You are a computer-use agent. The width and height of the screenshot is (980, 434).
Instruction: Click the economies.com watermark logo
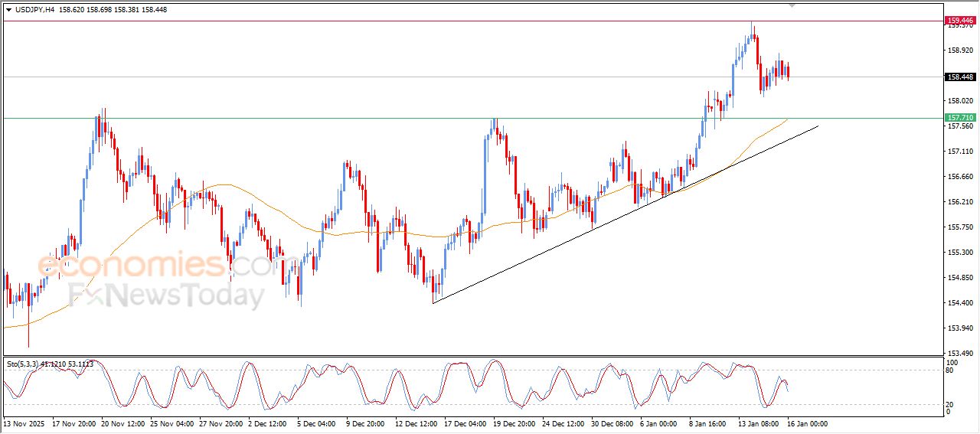pos(153,266)
